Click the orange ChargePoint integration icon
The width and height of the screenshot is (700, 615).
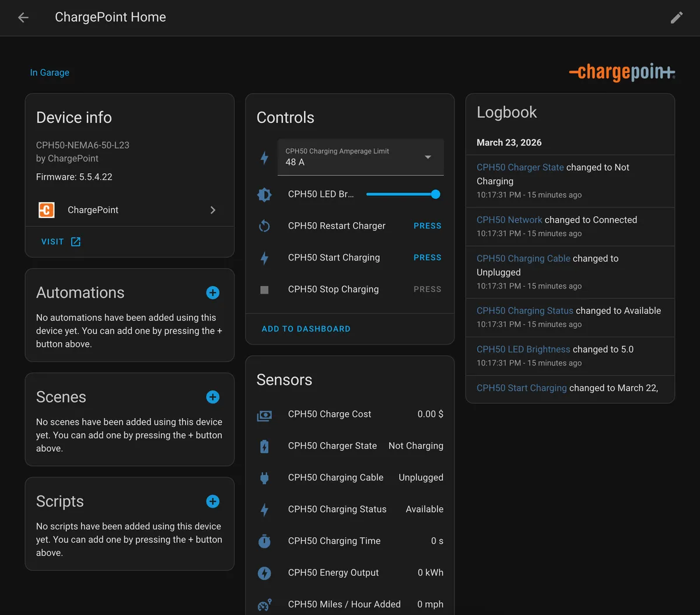click(x=47, y=210)
